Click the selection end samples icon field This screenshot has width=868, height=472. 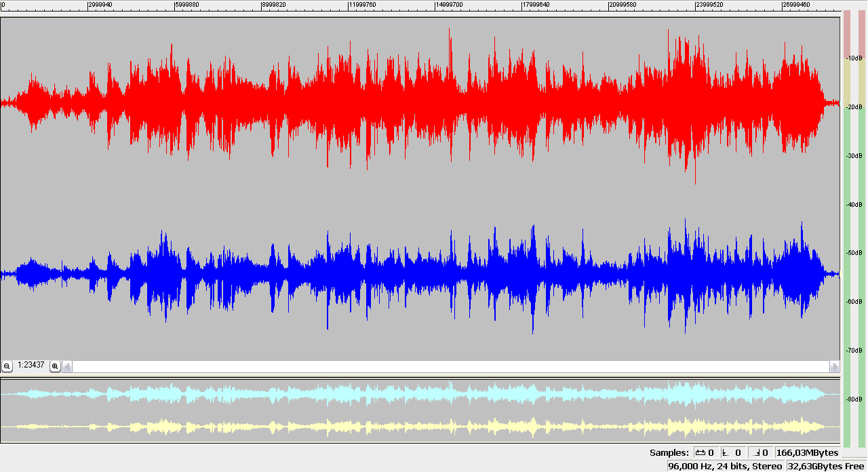pos(760,452)
